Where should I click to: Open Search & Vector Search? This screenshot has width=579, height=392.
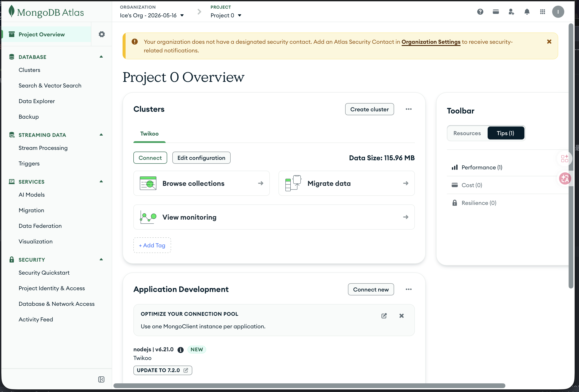50,86
